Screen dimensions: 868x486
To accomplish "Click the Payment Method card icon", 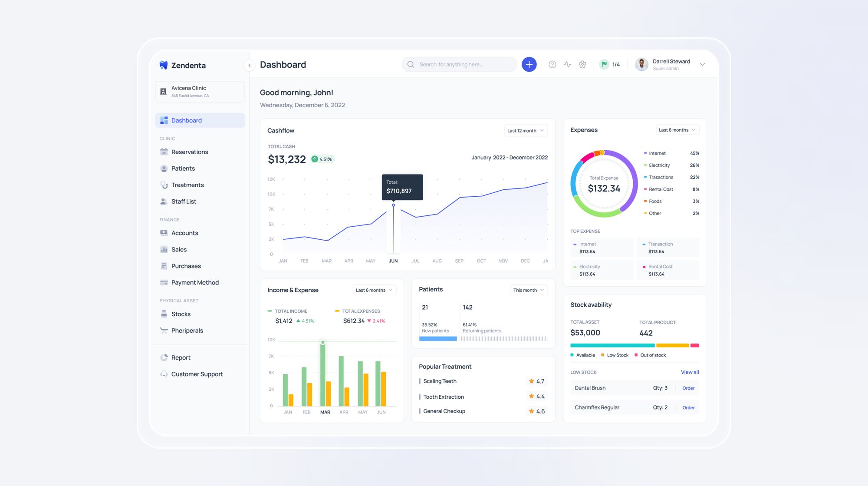I will [x=164, y=282].
